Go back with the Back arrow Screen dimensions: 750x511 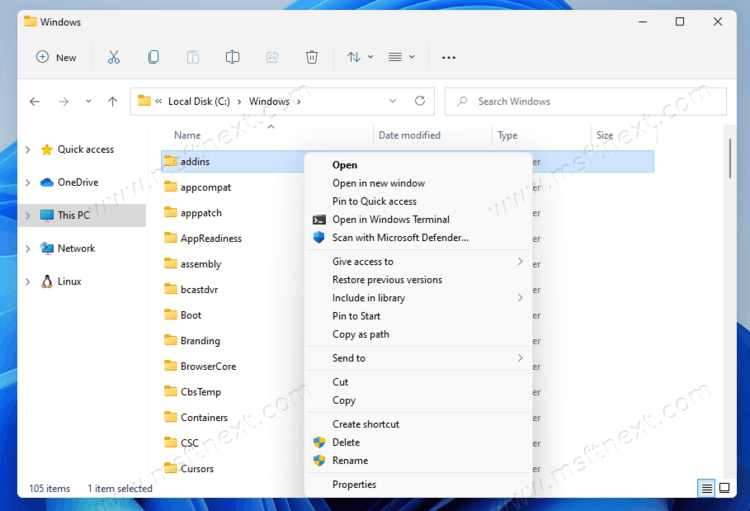pos(34,101)
